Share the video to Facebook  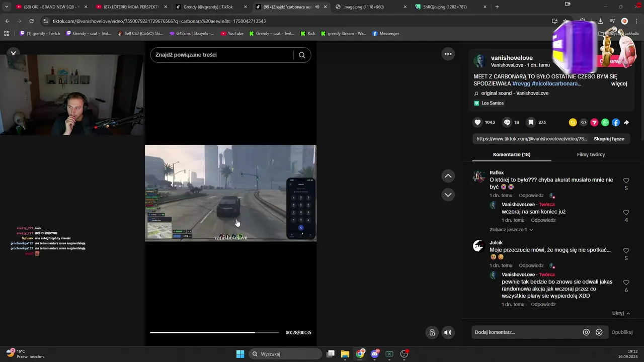click(x=616, y=122)
